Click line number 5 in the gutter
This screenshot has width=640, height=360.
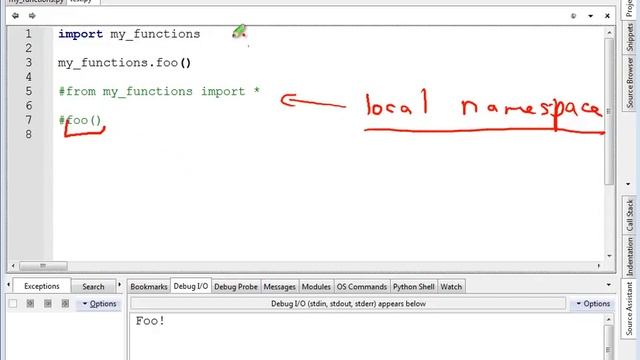29,91
